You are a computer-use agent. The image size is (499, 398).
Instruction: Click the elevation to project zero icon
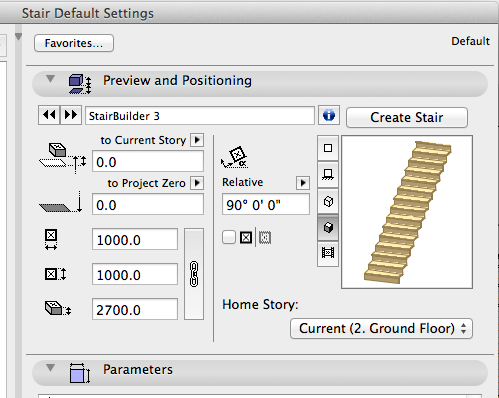(x=61, y=202)
